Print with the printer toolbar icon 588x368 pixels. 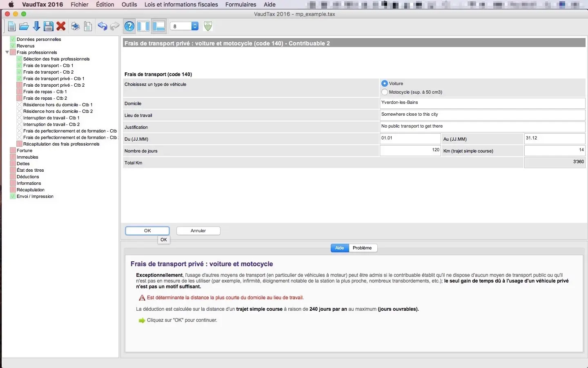coord(75,27)
